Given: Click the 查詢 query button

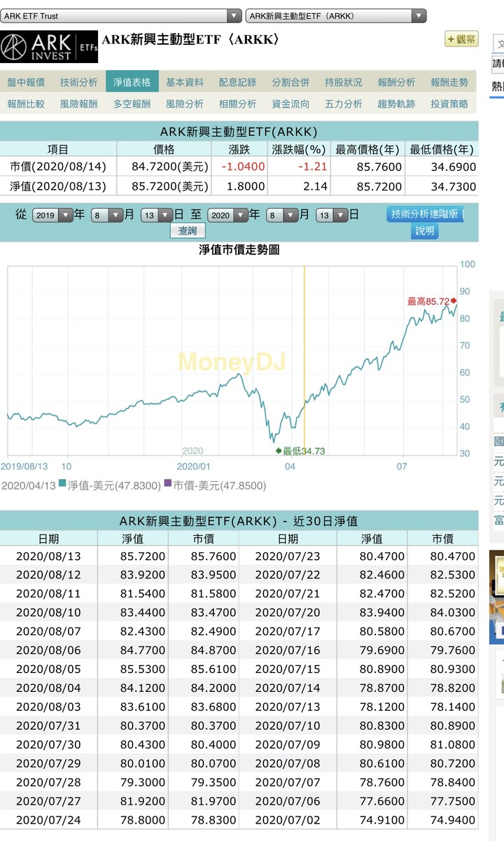Looking at the screenshot, I should (188, 230).
